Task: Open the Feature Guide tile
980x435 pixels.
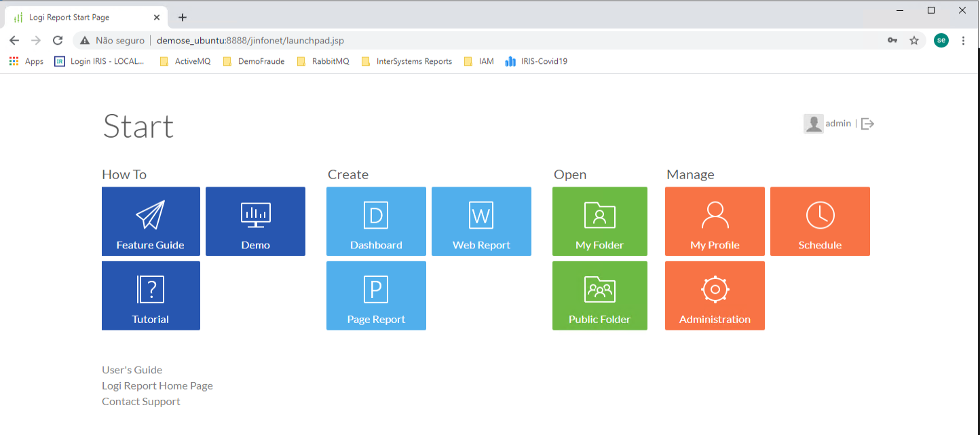Action: click(x=151, y=221)
